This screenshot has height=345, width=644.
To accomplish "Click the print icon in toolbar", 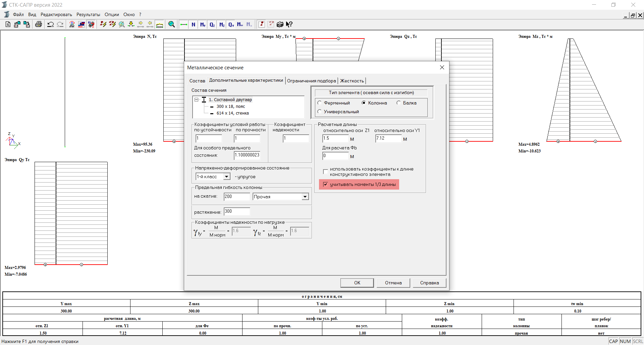I will point(39,24).
